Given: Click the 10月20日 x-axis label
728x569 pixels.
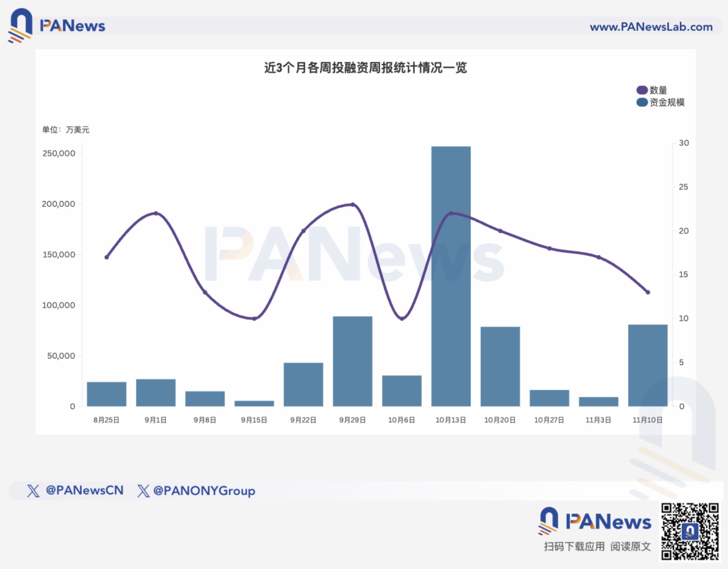Looking at the screenshot, I should pyautogui.click(x=500, y=420).
